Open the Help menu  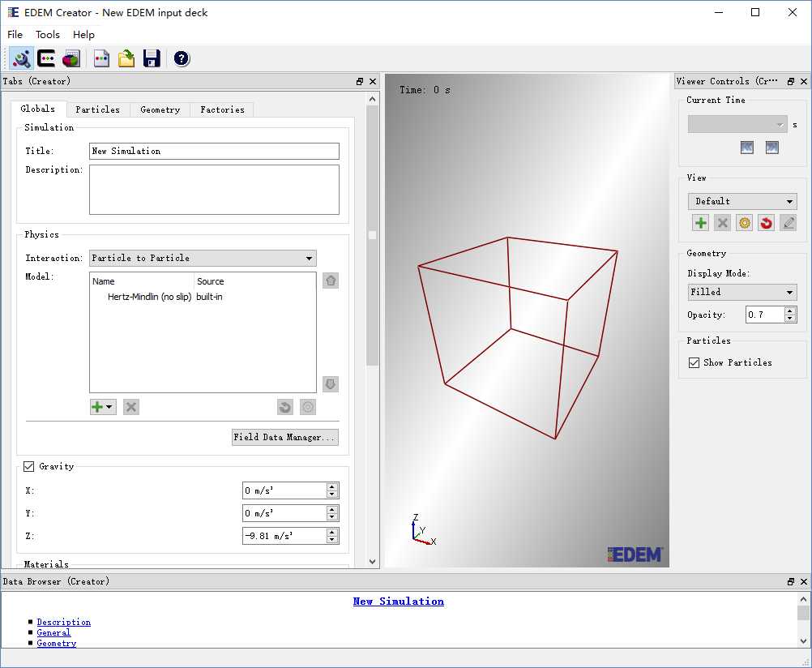[x=83, y=35]
